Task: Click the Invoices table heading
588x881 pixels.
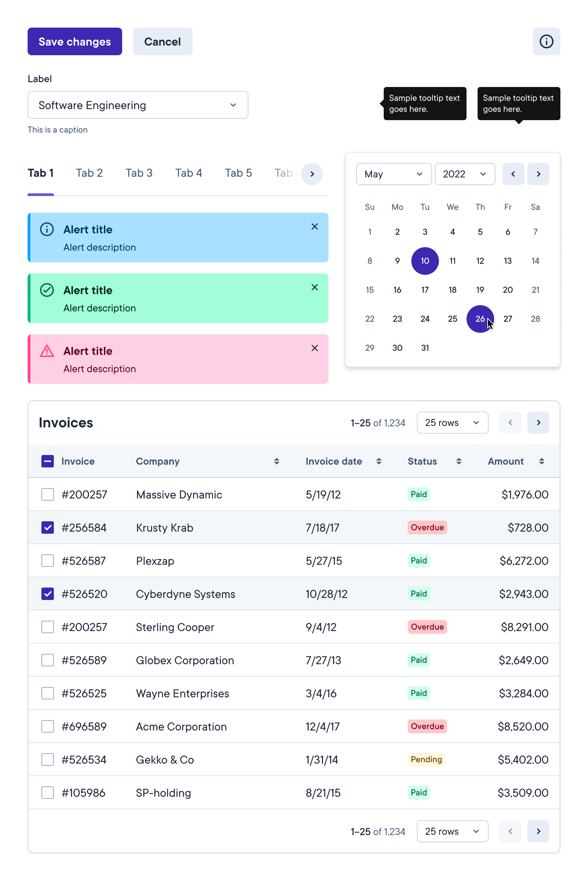Action: coord(66,423)
